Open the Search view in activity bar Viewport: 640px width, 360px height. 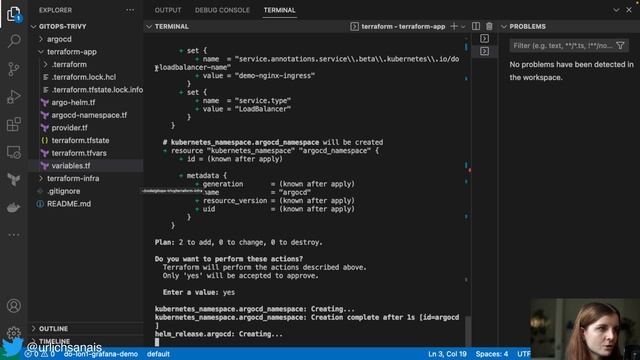pos(13,41)
